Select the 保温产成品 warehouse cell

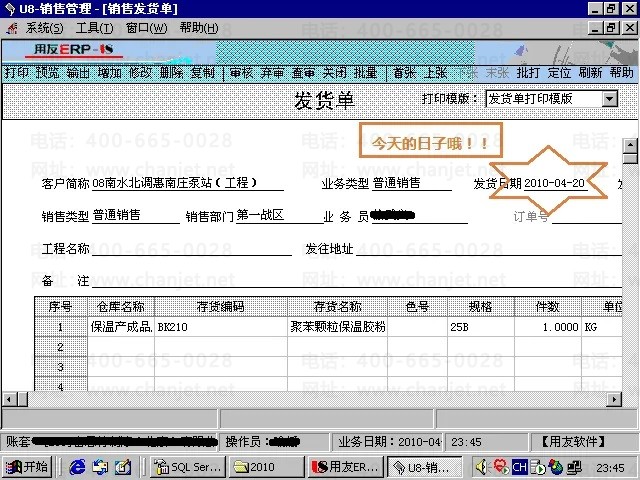pos(121,327)
